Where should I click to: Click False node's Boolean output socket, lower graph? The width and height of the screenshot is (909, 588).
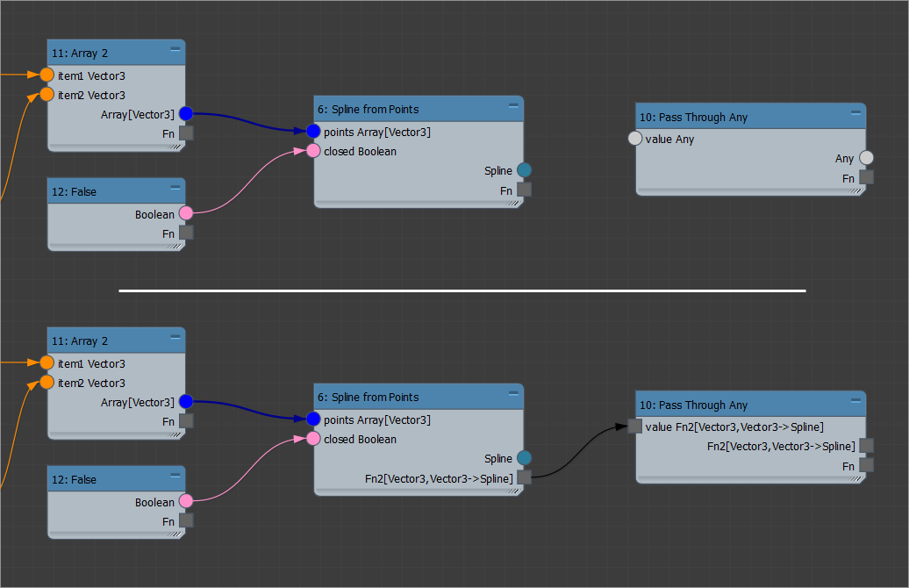click(186, 501)
